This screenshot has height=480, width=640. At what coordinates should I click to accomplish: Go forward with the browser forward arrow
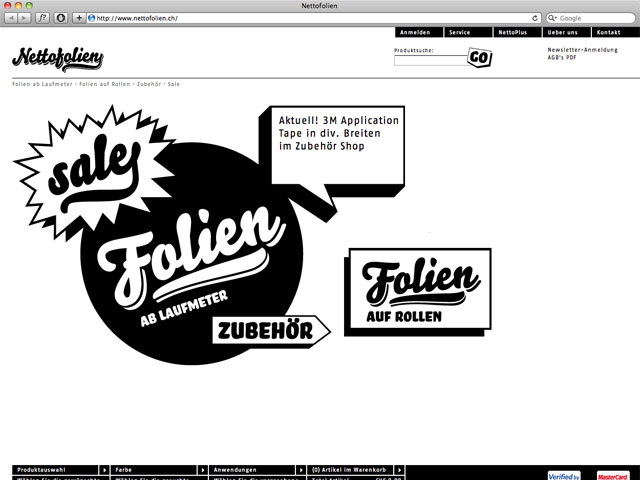(x=24, y=18)
